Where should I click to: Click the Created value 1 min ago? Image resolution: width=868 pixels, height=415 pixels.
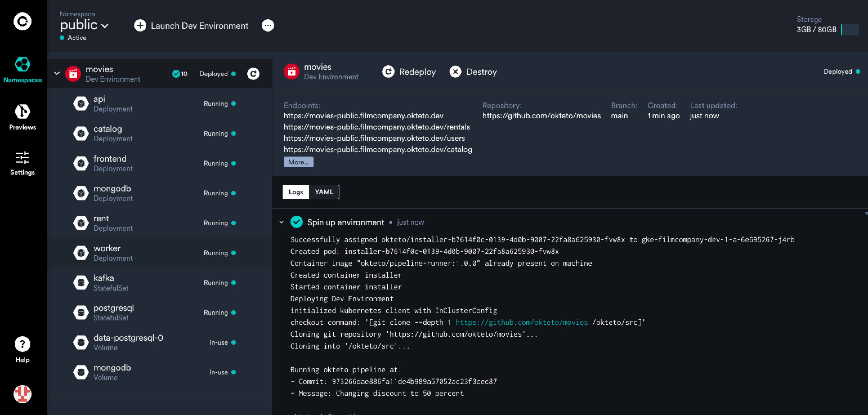(663, 116)
